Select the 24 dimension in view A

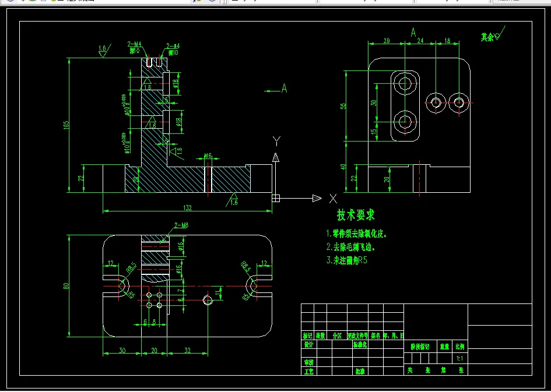click(420, 41)
